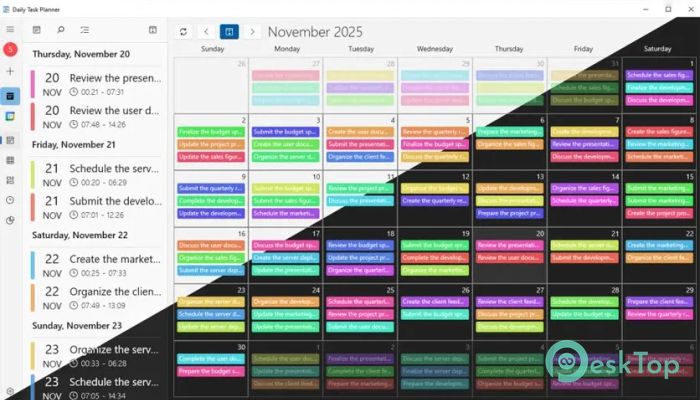
Task: Open 'Review the user d...' task in agenda list
Action: coord(96,117)
